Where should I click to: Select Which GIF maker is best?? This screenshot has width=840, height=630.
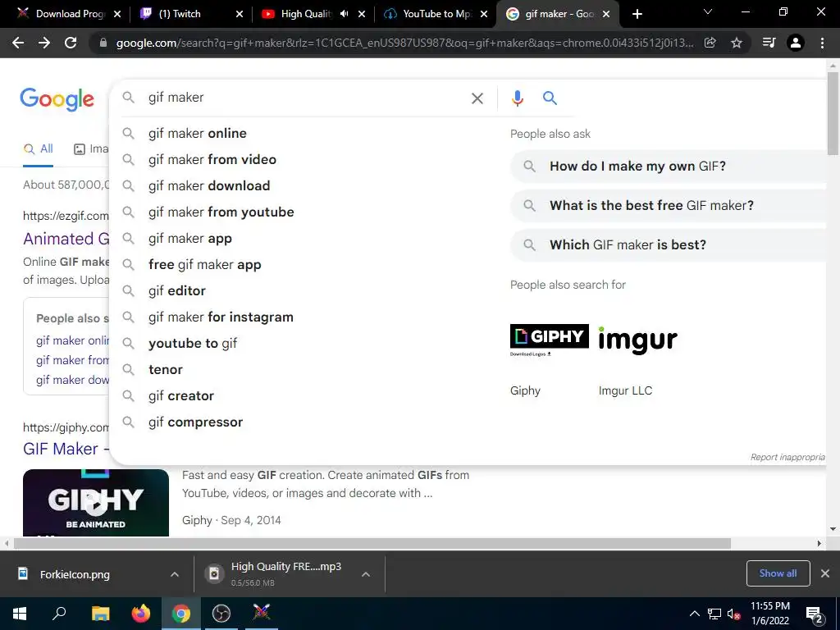668,244
